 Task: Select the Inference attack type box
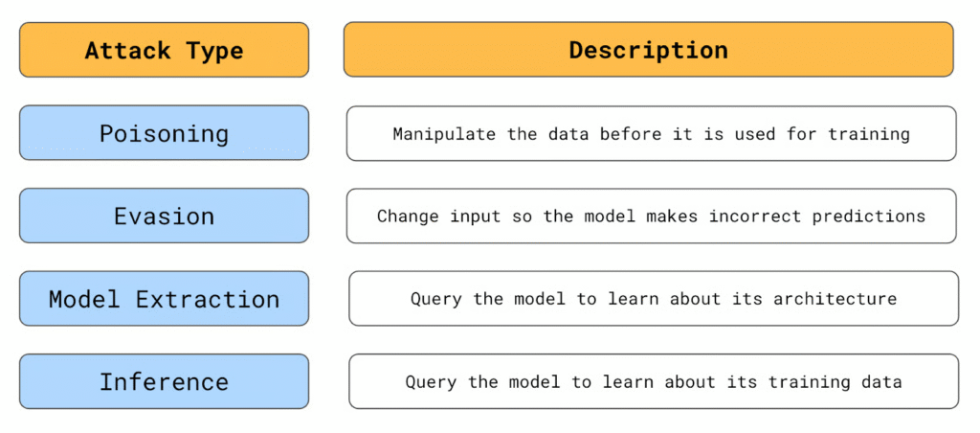tap(164, 381)
